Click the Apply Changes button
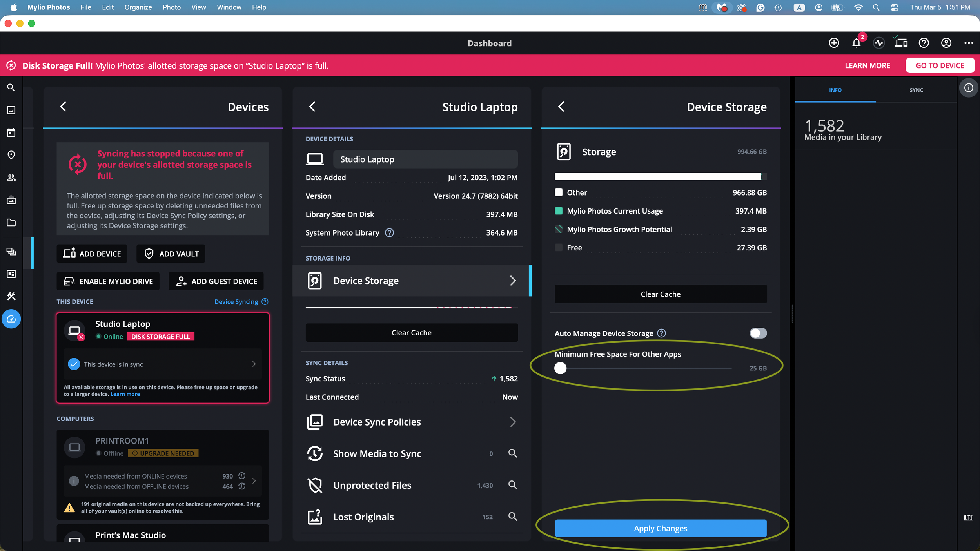This screenshot has height=551, width=980. (661, 528)
